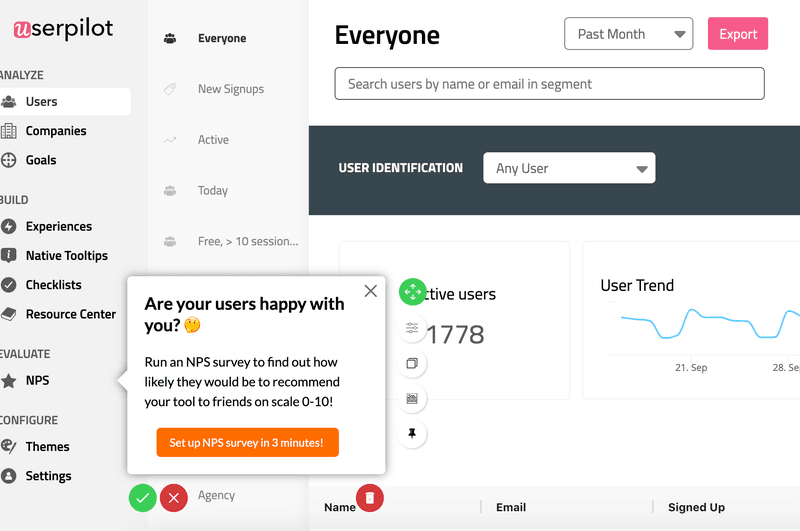The image size is (800, 531).
Task: Click Set up NPS survey in 3 minutes
Action: [247, 442]
